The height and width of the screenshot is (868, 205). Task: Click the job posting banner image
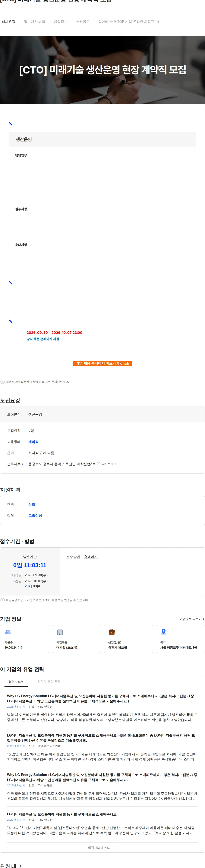click(x=102, y=70)
